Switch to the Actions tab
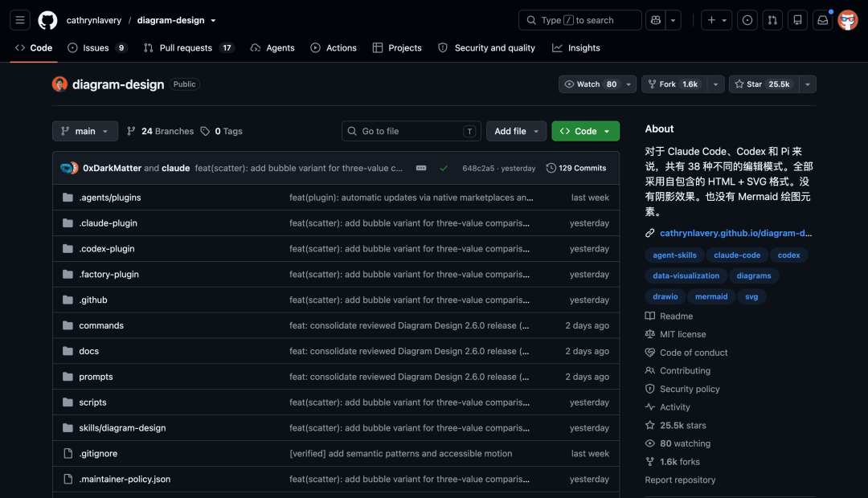 334,48
